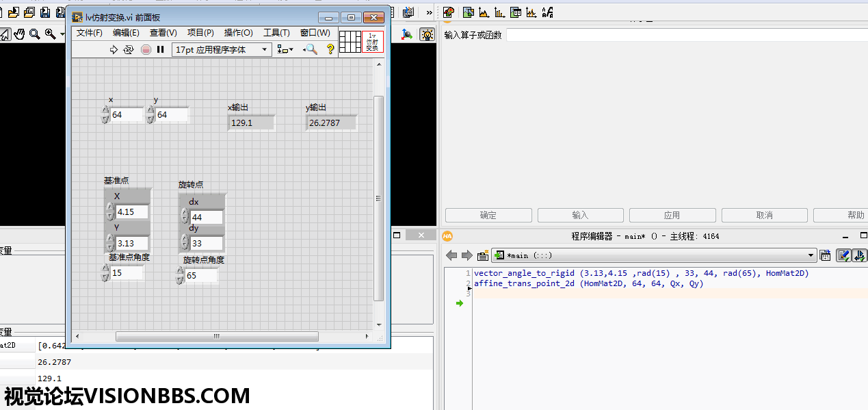Start Run Continuously in LabVIEW toolbar

[129, 49]
